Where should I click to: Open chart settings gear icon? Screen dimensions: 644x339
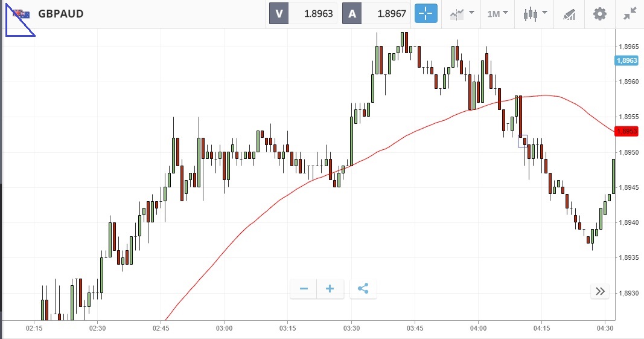point(599,14)
